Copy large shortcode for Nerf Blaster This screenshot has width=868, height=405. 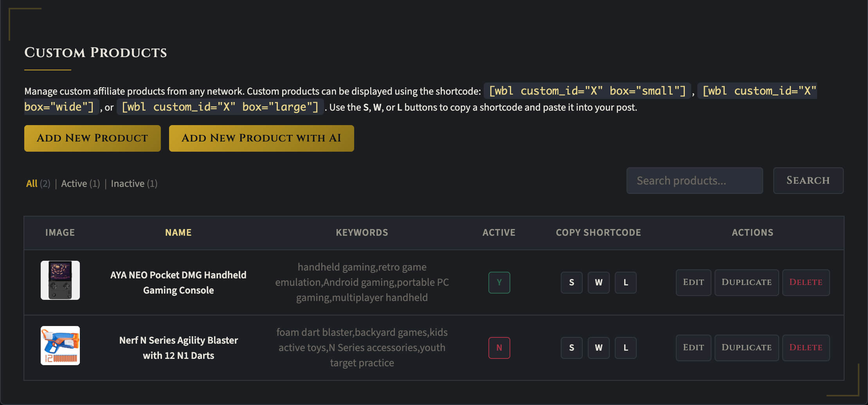point(625,348)
